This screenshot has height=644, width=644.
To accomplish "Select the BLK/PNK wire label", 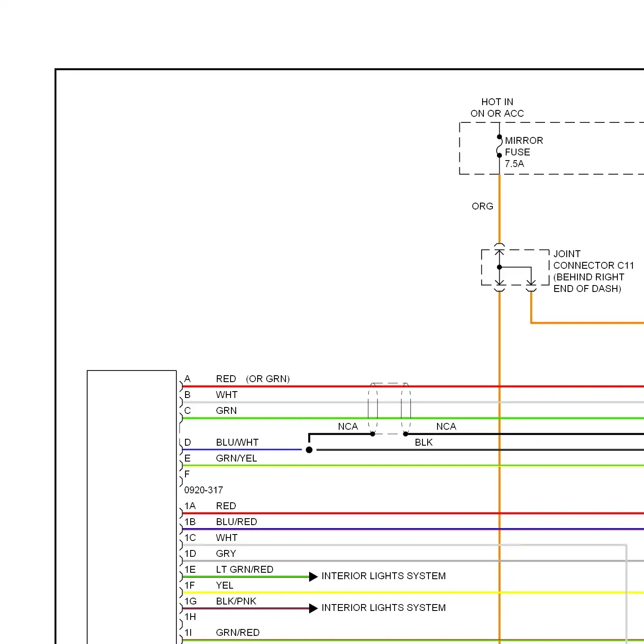I will 236,601.
